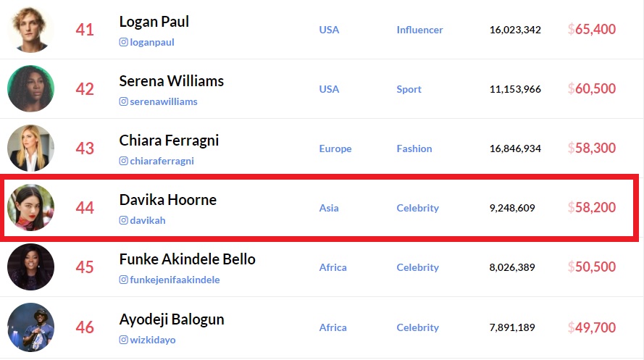Click Davika Hoorne's avatar thumbnail
Screen dimensions: 644x360
click(30, 208)
